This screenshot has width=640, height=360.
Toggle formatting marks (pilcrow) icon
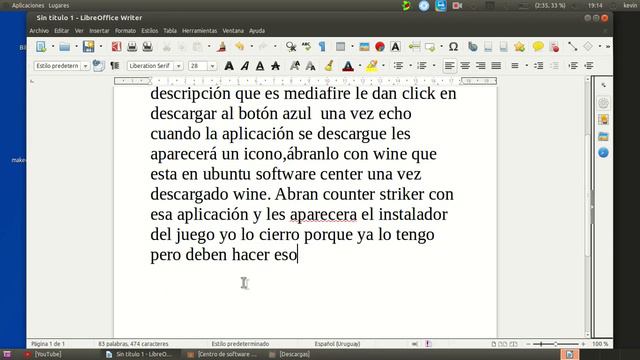click(x=322, y=47)
